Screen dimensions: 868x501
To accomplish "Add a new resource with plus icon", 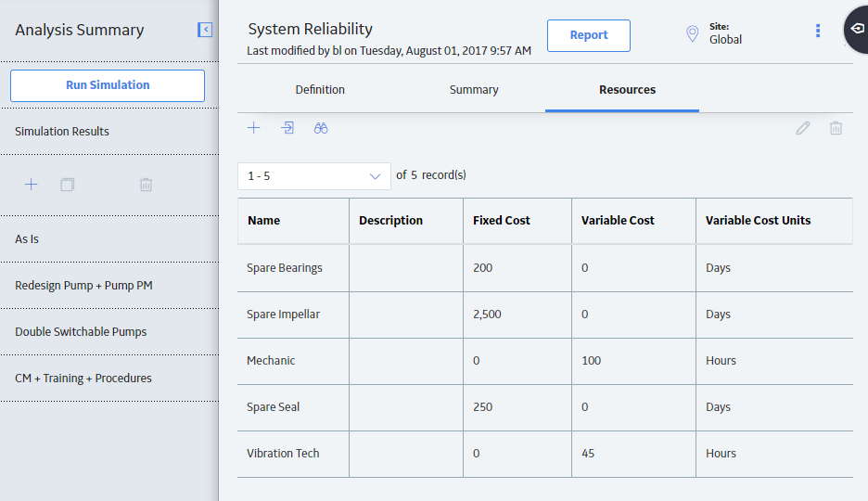I will pos(253,128).
